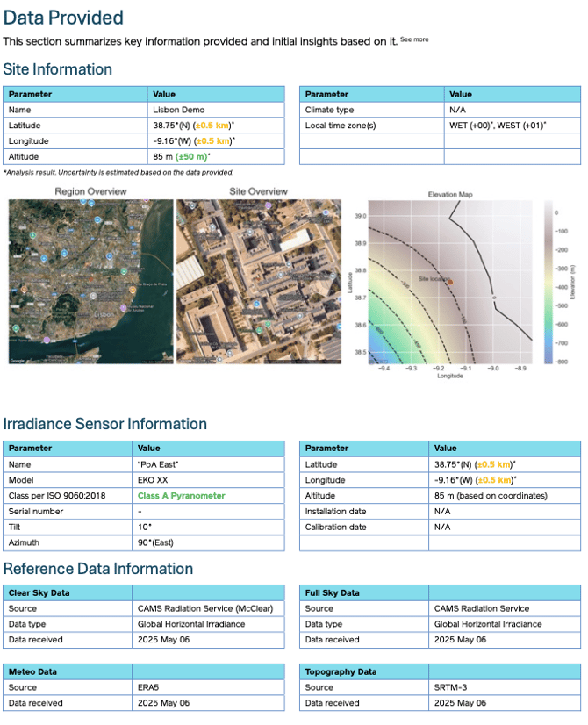Select the Meteo Data table header
Image resolution: width=588 pixels, height=725 pixels.
tap(33, 671)
